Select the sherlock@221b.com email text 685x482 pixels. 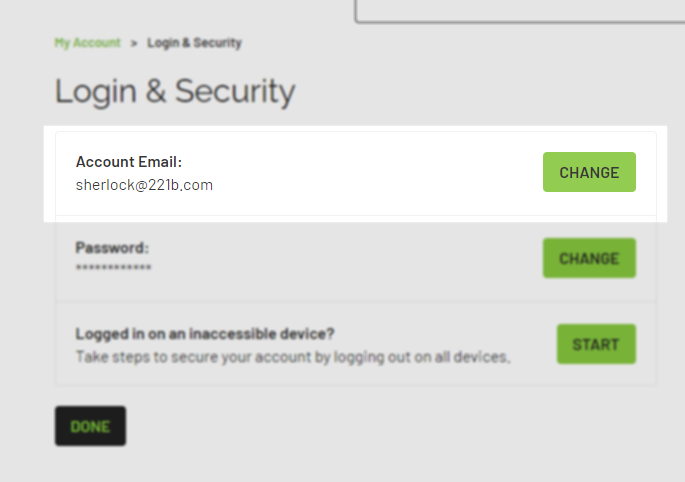pos(144,185)
